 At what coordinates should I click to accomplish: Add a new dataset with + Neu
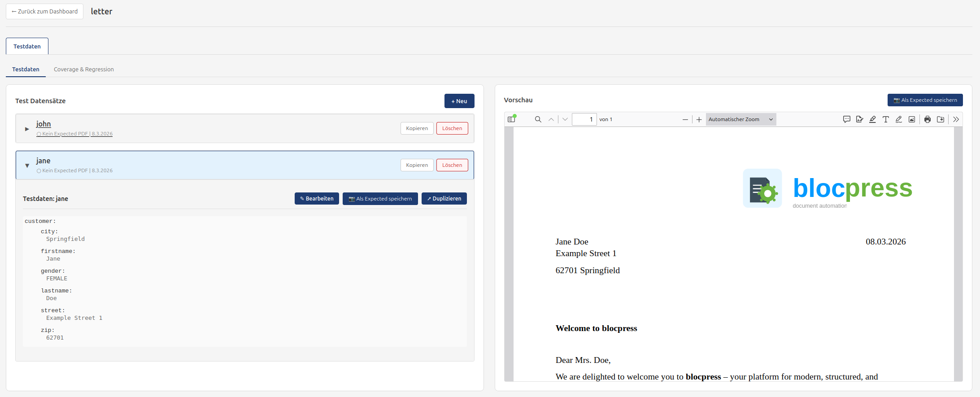pyautogui.click(x=459, y=101)
